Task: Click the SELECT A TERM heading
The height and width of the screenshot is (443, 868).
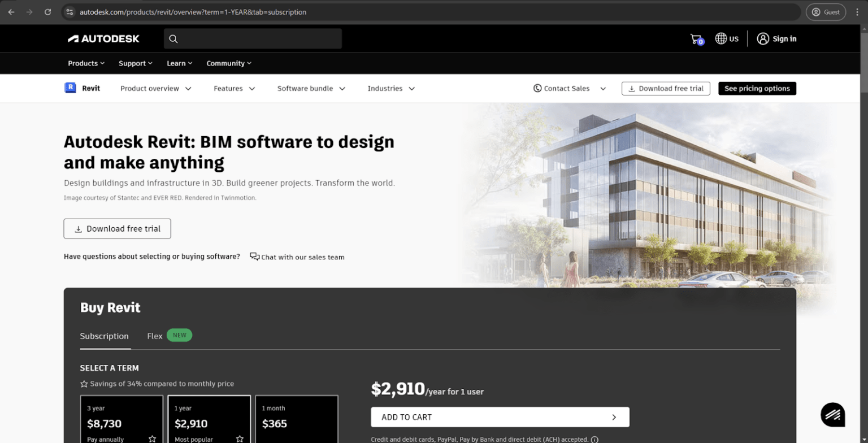Action: tap(110, 368)
